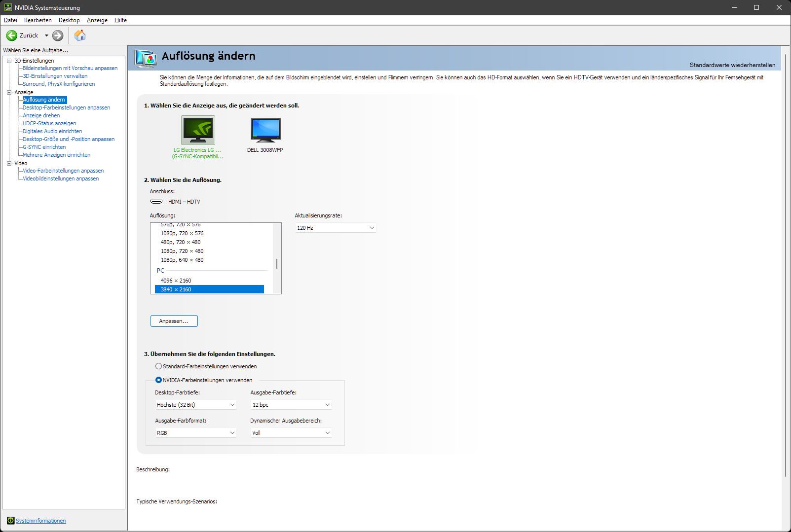Open the Bearbeiten menu
The height and width of the screenshot is (532, 791).
38,20
